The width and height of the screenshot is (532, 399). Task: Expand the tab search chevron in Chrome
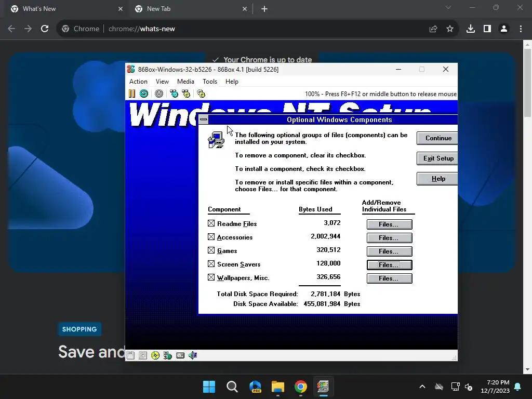click(448, 7)
